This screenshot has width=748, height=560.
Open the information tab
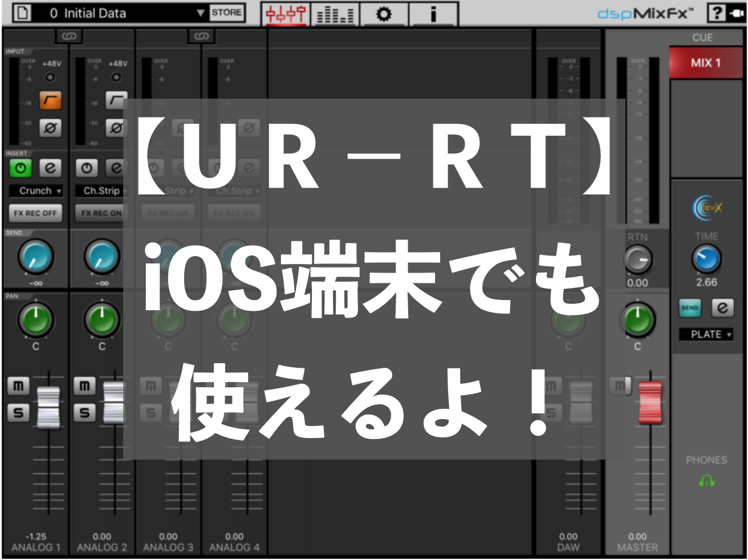(433, 14)
